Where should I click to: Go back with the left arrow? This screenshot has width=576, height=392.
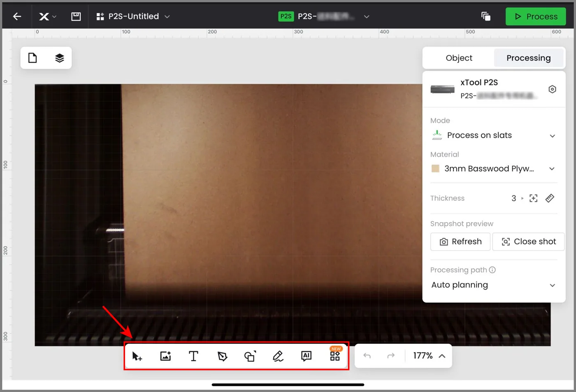click(x=17, y=16)
